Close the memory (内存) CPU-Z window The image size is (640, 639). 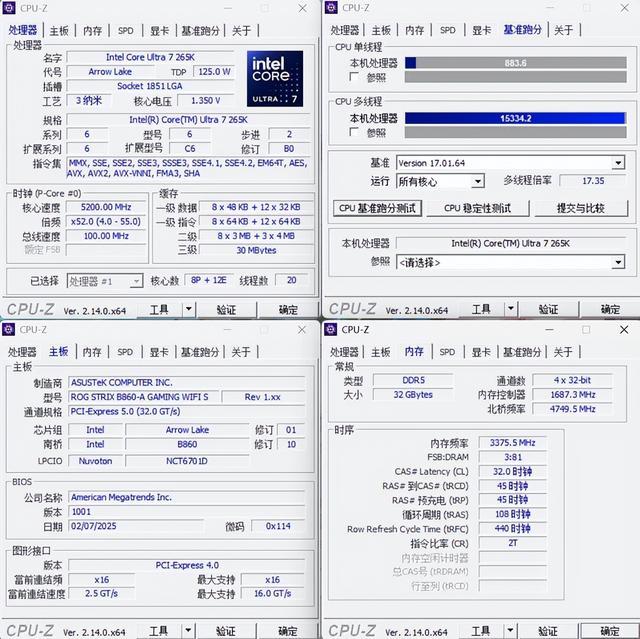coord(624,329)
